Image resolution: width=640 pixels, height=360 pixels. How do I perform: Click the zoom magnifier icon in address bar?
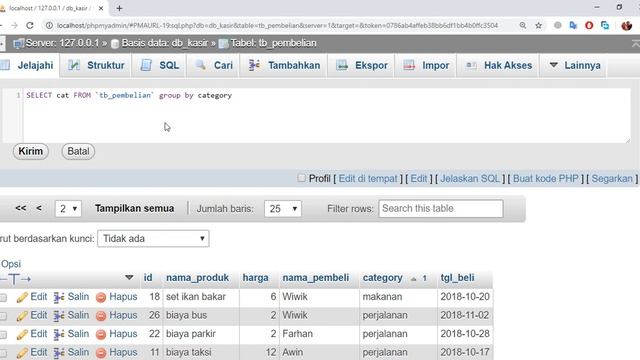point(522,25)
